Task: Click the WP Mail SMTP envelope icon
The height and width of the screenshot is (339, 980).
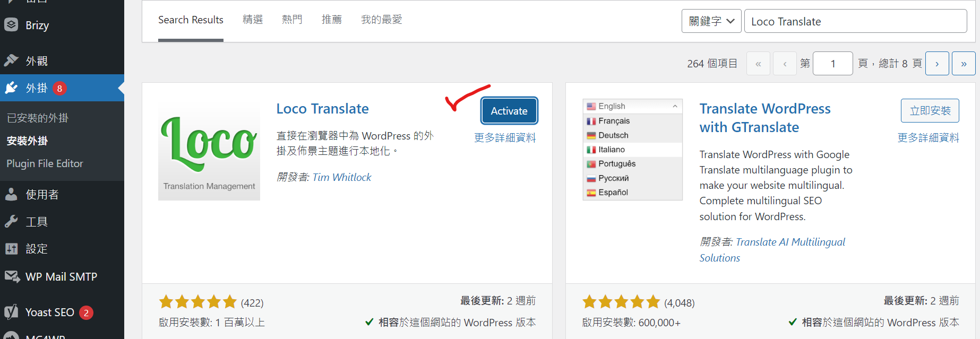Action: tap(11, 276)
